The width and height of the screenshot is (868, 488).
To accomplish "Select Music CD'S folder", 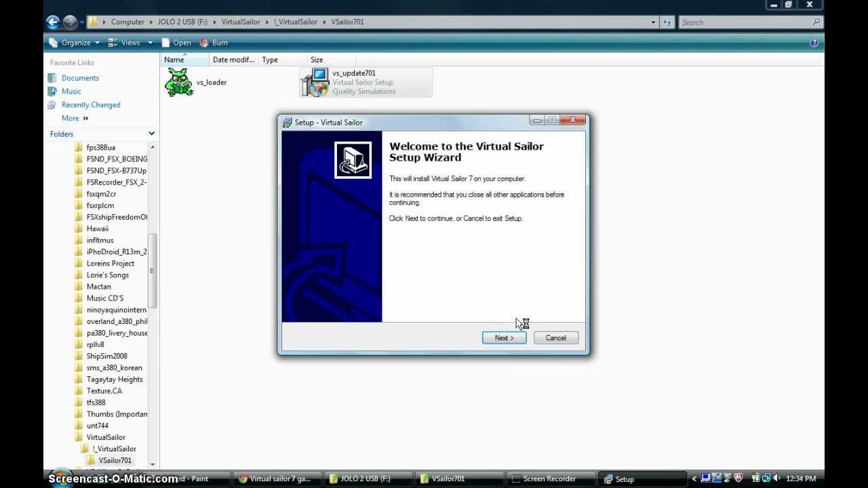I will (x=105, y=298).
